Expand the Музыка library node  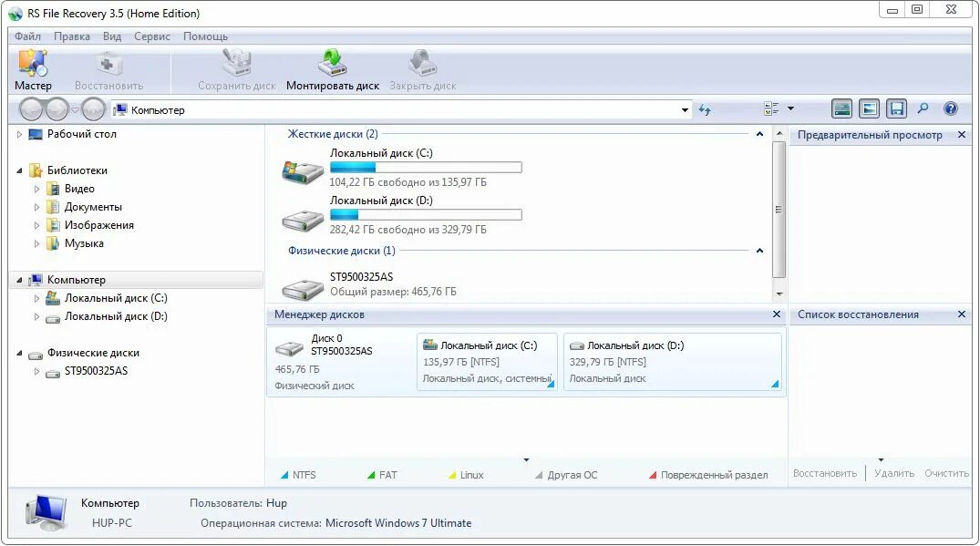tap(36, 243)
